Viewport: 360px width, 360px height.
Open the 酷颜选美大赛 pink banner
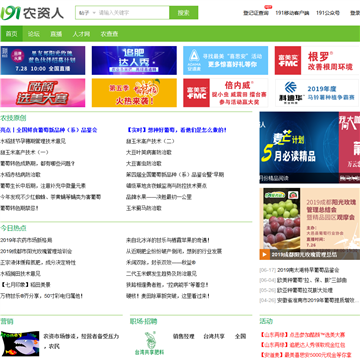43,93
